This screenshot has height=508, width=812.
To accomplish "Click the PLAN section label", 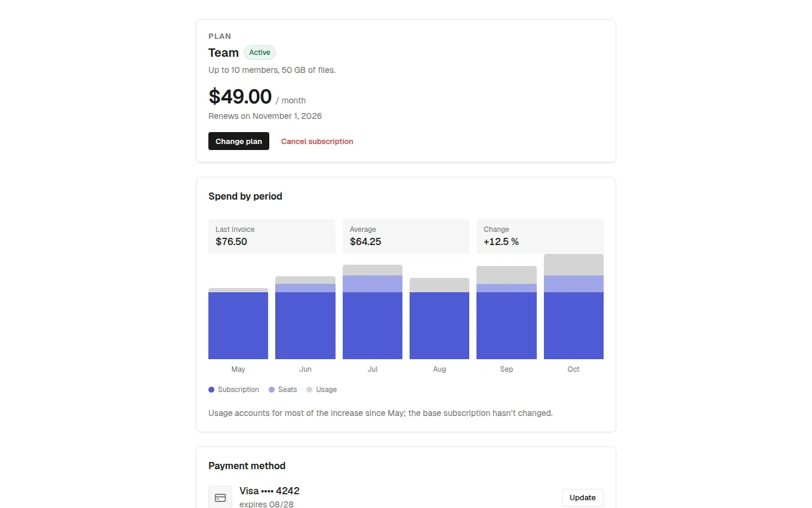I will coord(220,36).
